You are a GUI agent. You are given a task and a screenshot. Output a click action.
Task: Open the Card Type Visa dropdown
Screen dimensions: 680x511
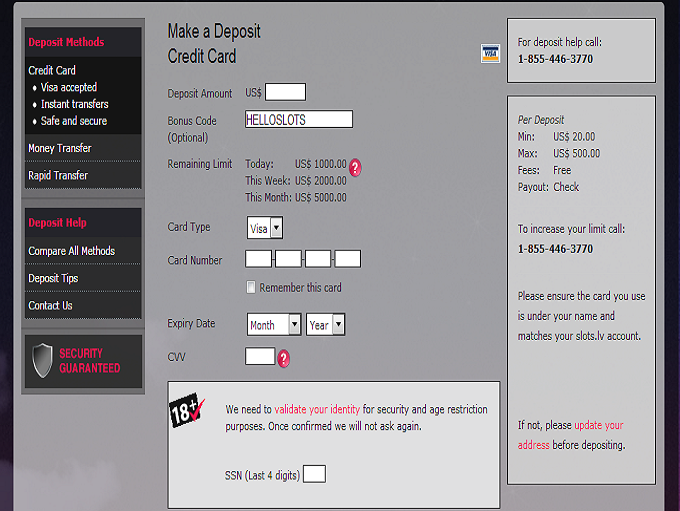point(265,228)
